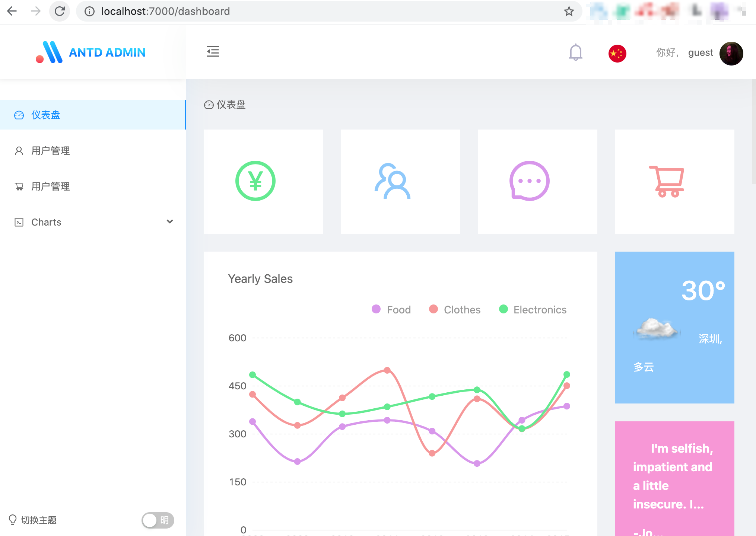Screen dimensions: 756x536
Task: Click the blue users team icon card
Action: tap(393, 181)
